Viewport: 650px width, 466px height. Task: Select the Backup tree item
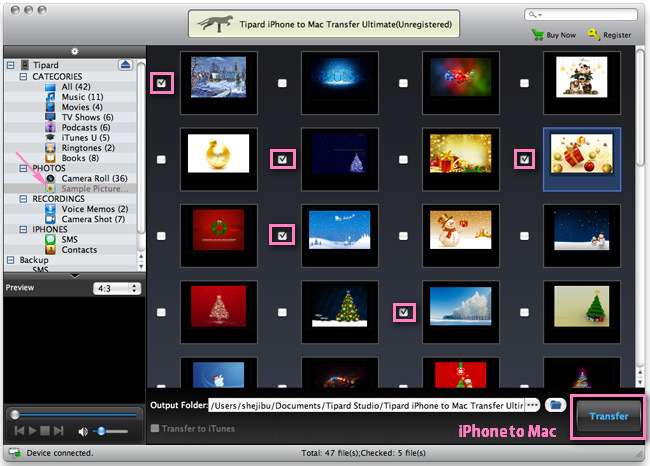[x=34, y=260]
